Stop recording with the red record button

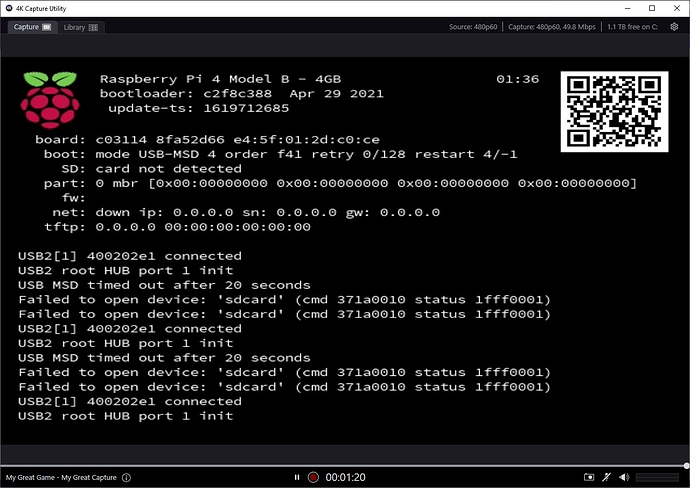[313, 477]
